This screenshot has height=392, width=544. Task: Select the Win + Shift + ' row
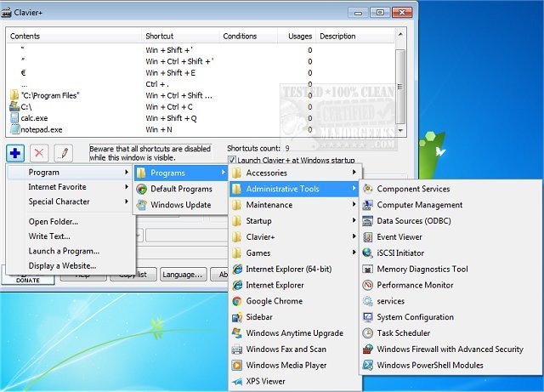201,50
